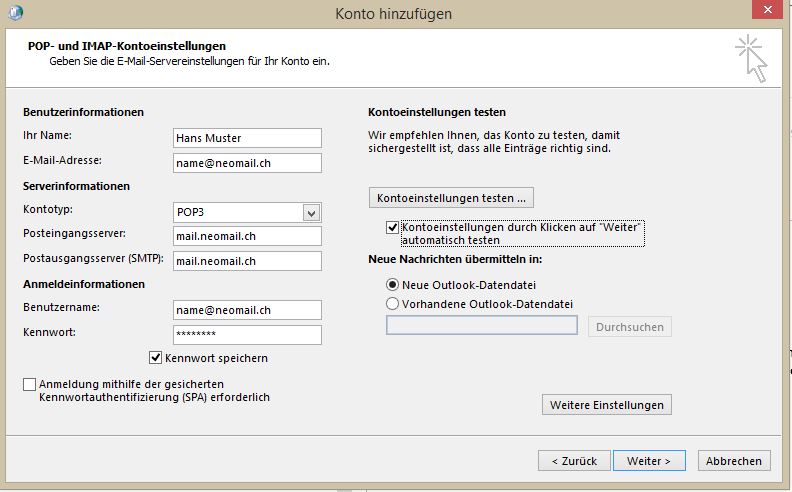Screen dimensions: 792x492
Task: Select the Posteingangsserver field
Action: click(247, 236)
